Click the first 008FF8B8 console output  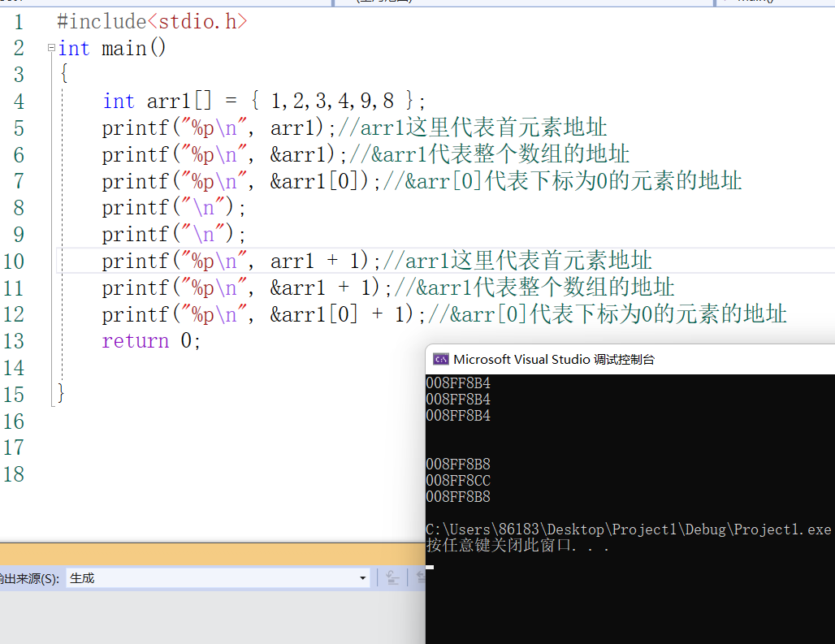458,464
